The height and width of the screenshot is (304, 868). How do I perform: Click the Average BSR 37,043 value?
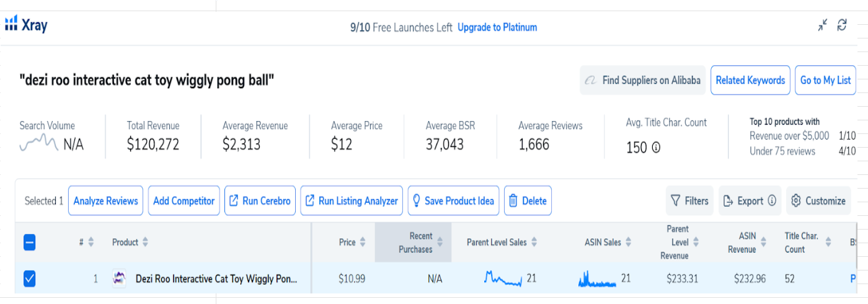click(445, 145)
